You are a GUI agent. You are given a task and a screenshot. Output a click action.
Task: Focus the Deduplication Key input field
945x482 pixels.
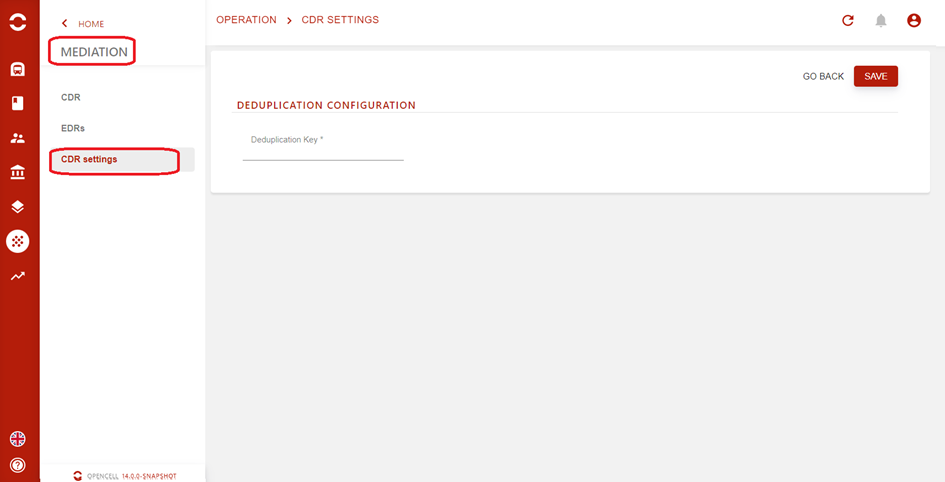tap(323, 148)
